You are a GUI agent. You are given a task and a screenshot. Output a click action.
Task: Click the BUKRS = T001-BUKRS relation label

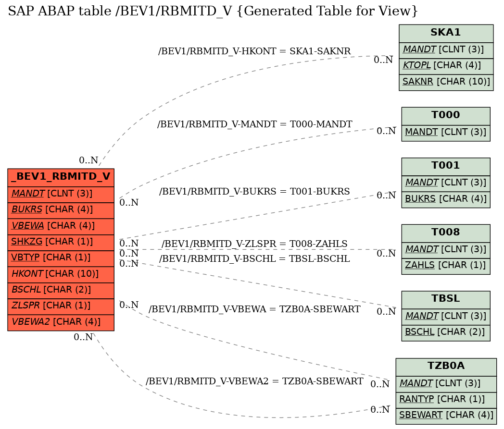click(254, 191)
